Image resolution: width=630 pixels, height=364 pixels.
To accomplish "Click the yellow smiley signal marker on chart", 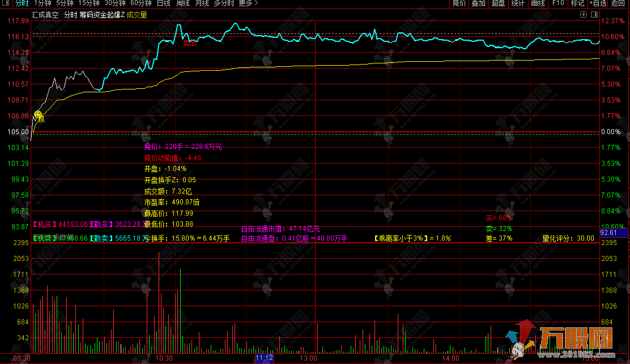I will [38, 115].
